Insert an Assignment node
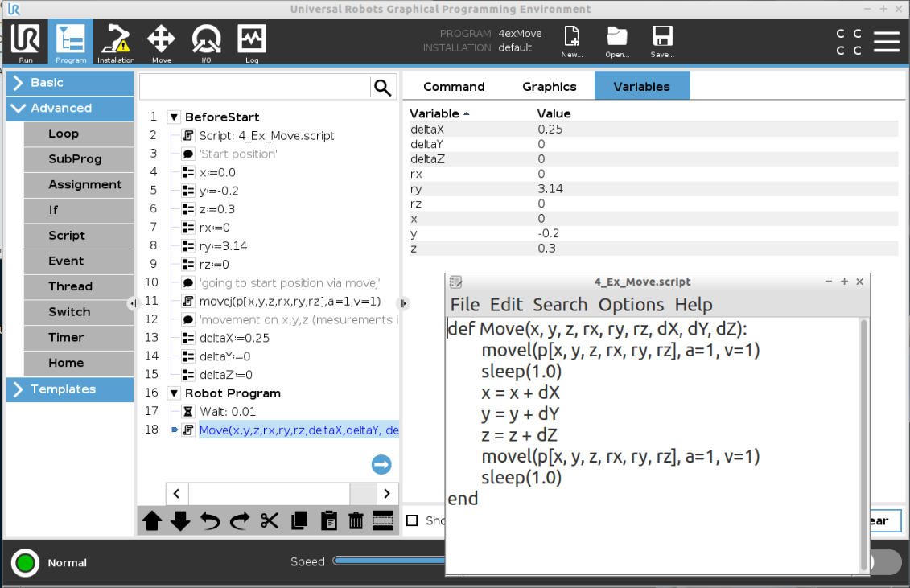 [x=79, y=184]
